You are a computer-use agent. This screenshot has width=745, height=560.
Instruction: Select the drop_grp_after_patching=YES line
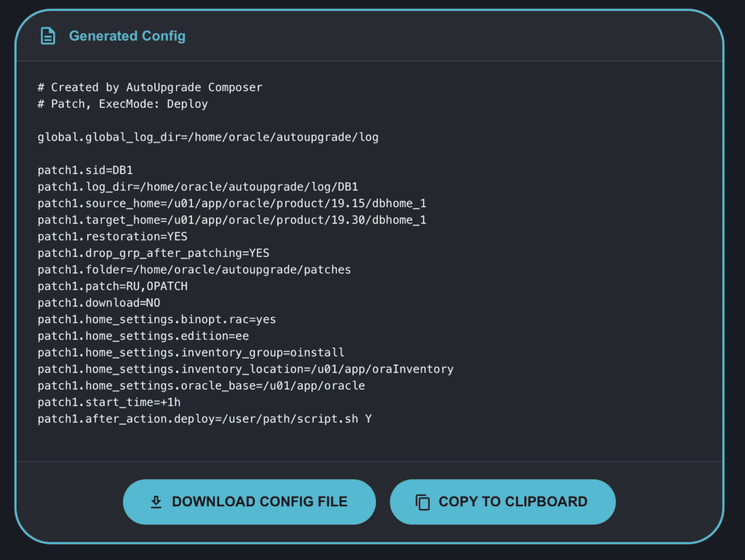pos(154,253)
